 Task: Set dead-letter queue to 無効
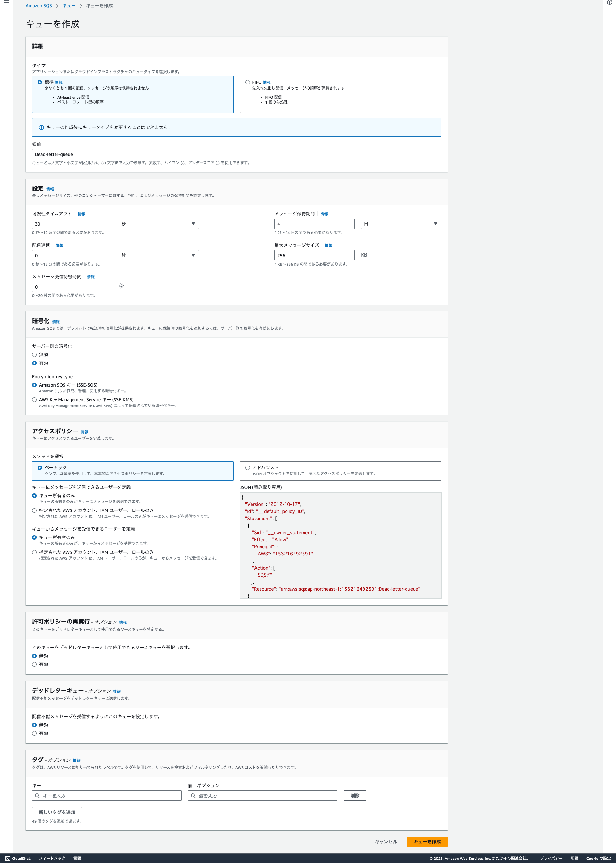(x=35, y=725)
